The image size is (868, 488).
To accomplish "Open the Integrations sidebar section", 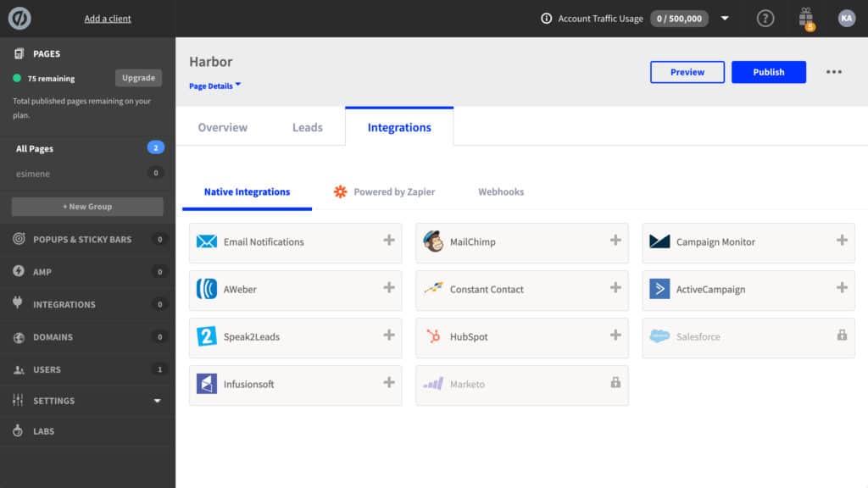I will click(87, 304).
